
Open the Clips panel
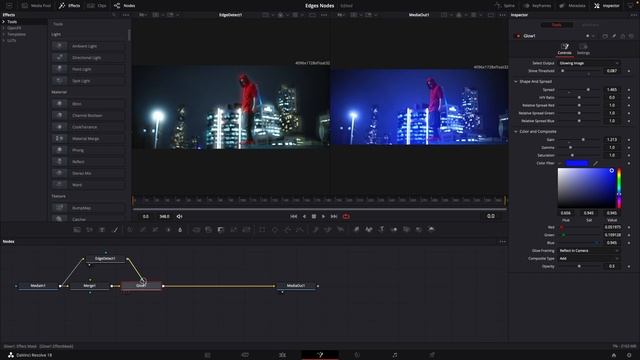[x=97, y=6]
